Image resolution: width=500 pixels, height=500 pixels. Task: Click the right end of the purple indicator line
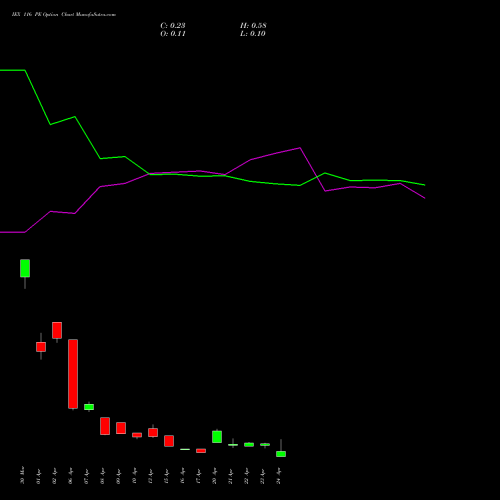[425, 198]
